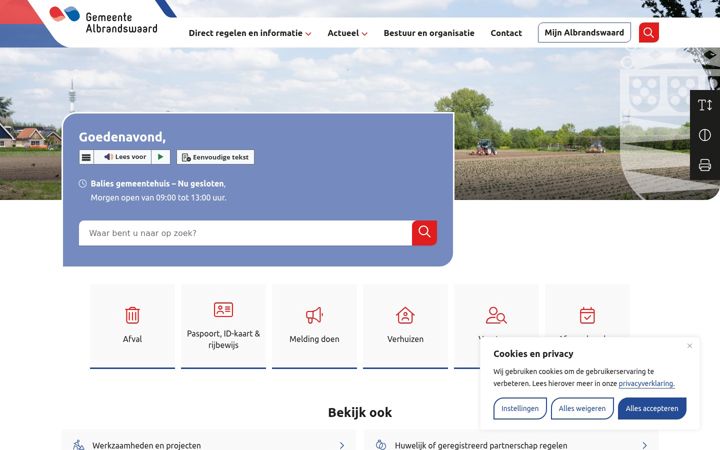Click the person search tile icon
The image size is (720, 450).
496,315
